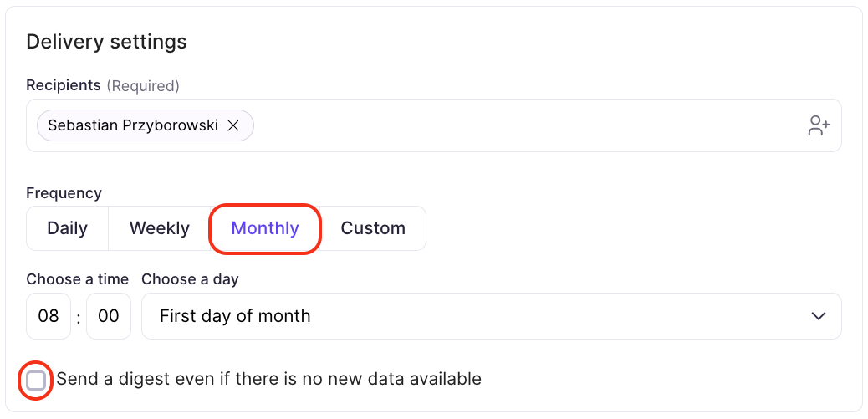Click the Frequency label
The image size is (868, 419).
pyautogui.click(x=64, y=193)
